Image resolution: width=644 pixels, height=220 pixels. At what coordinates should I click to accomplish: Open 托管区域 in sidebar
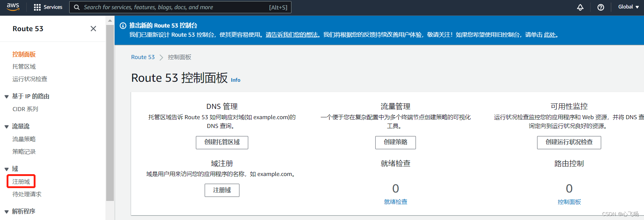pos(24,66)
